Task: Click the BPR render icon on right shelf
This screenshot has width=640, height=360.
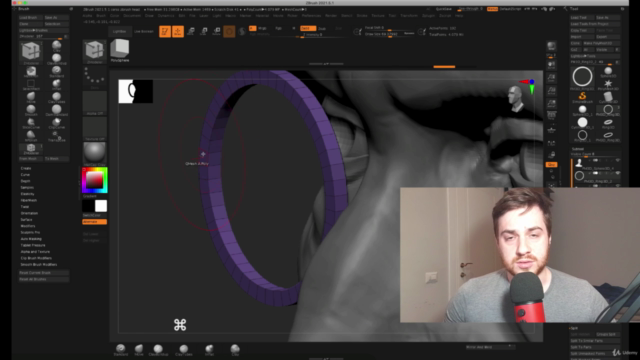Action: pyautogui.click(x=551, y=46)
